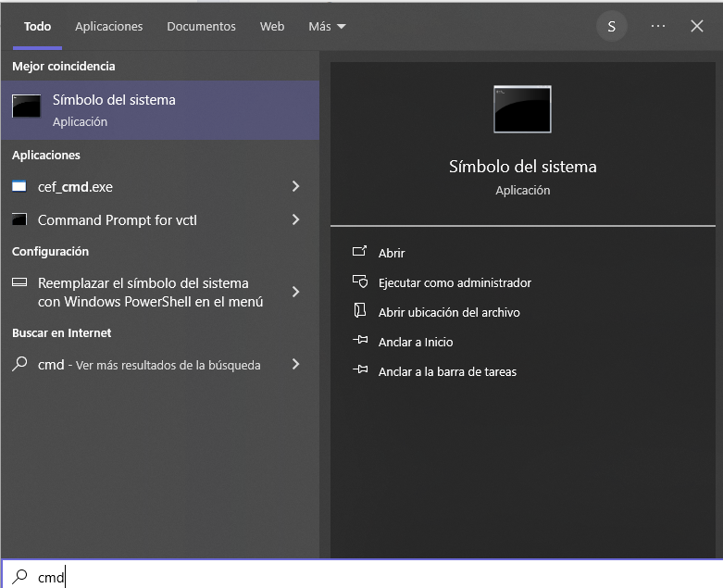
Task: Click the taskbar settings icon beside Reemplazar
Action: pyautogui.click(x=19, y=282)
